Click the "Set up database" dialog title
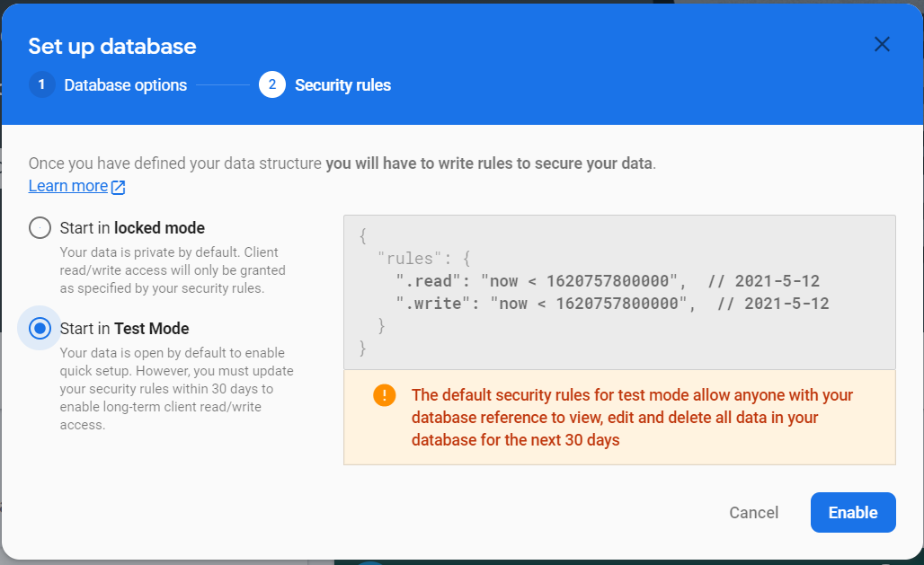This screenshot has width=924, height=565. pos(112,46)
